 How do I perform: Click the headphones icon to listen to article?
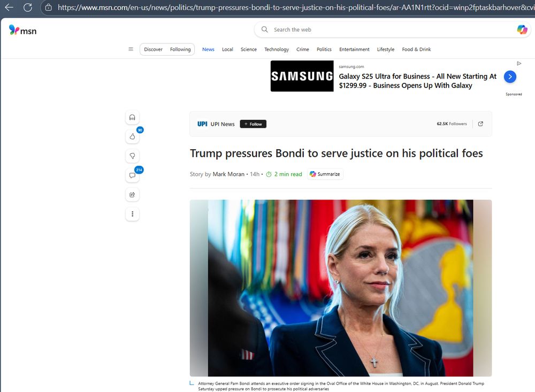pyautogui.click(x=132, y=117)
